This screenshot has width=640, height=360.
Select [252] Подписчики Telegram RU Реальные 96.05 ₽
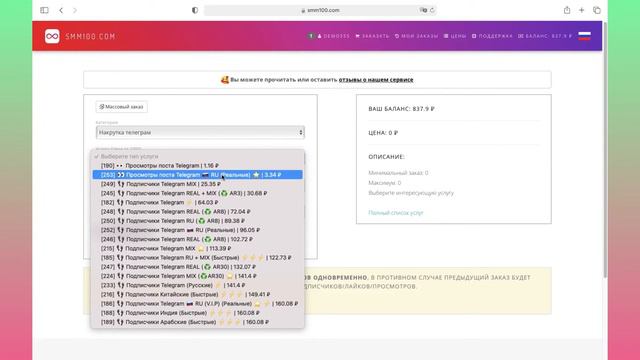tap(198, 230)
